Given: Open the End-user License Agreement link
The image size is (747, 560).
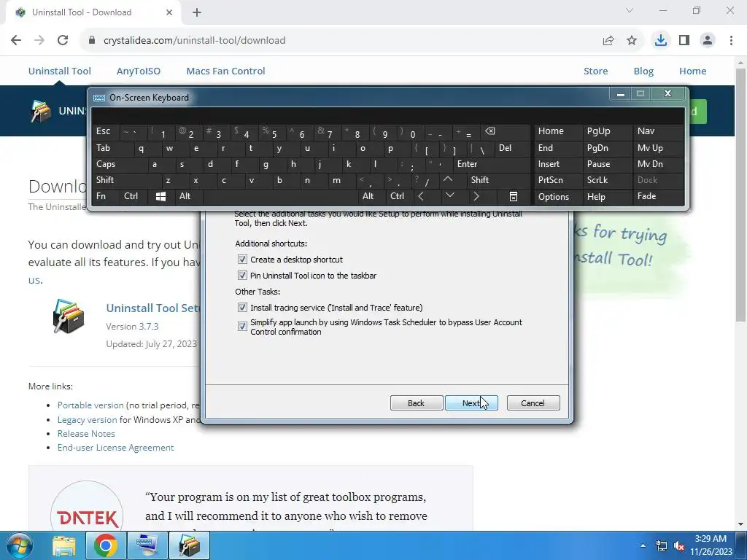Looking at the screenshot, I should click(116, 448).
